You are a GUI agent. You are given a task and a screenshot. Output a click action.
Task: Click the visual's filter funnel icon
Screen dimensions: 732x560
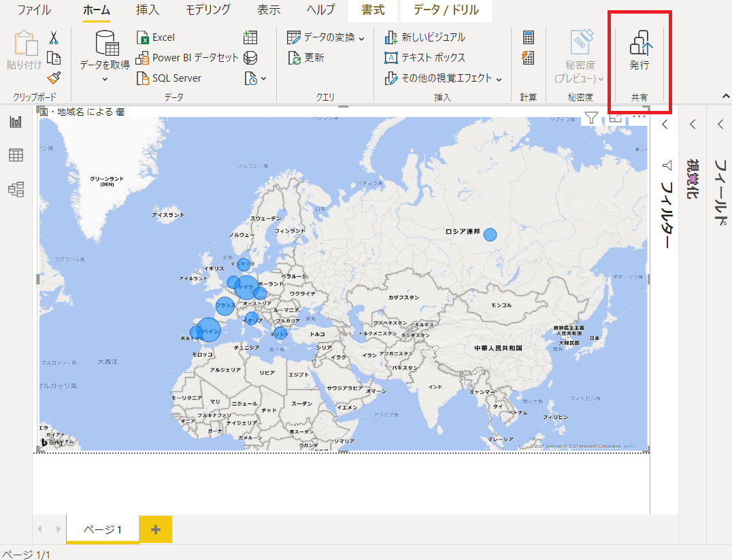[x=591, y=118]
